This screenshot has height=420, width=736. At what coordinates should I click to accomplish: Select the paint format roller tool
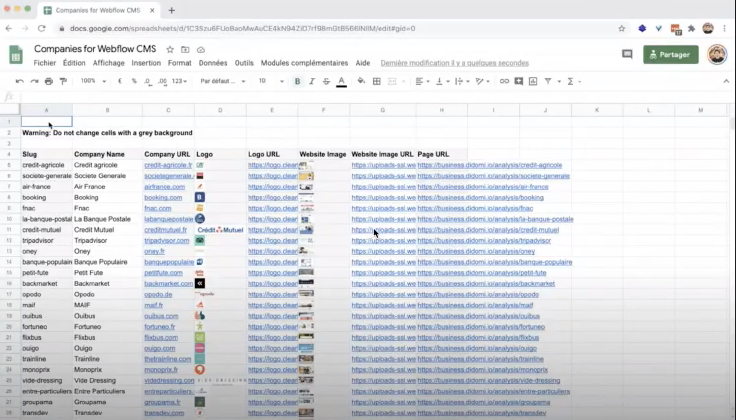click(63, 81)
